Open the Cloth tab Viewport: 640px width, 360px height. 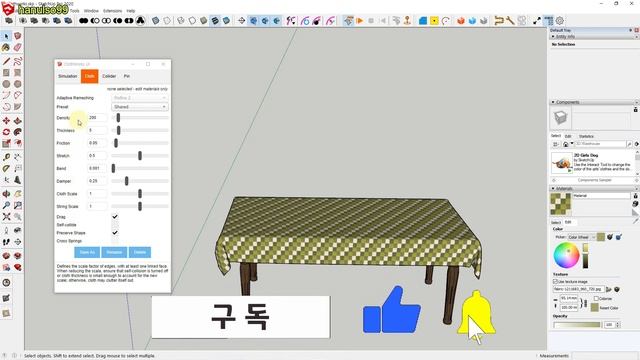click(89, 76)
